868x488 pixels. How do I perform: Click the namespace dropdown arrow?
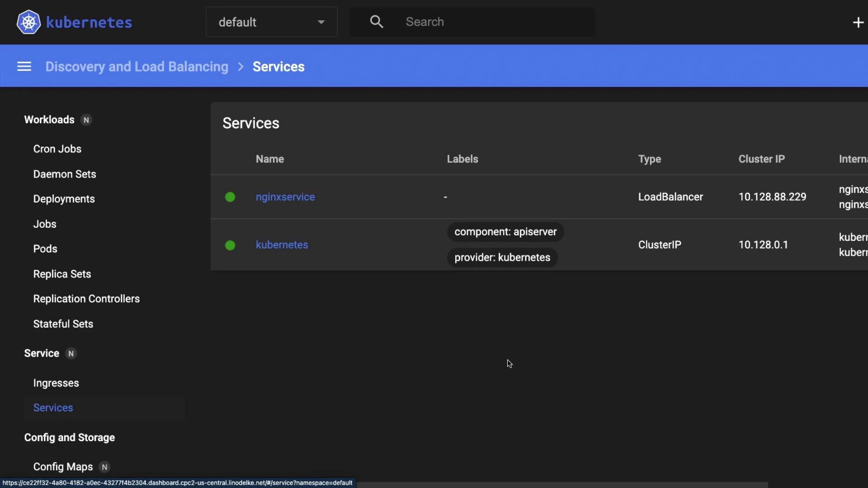[x=321, y=22]
